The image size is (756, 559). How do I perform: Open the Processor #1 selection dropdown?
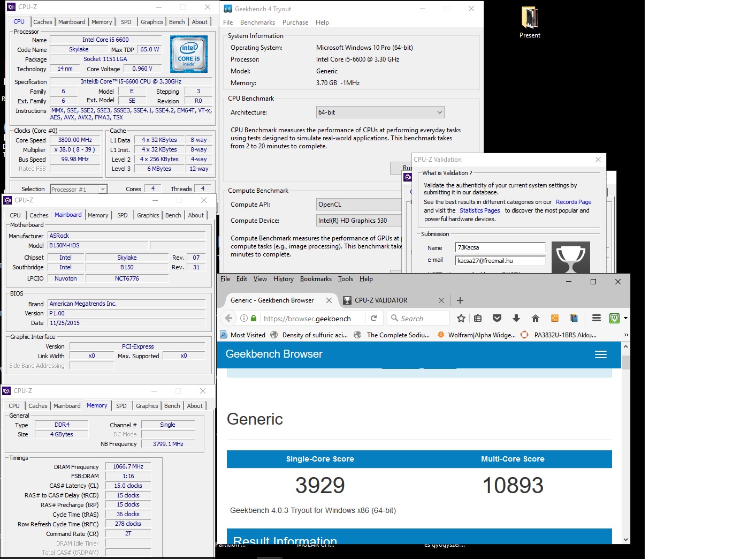pyautogui.click(x=79, y=189)
